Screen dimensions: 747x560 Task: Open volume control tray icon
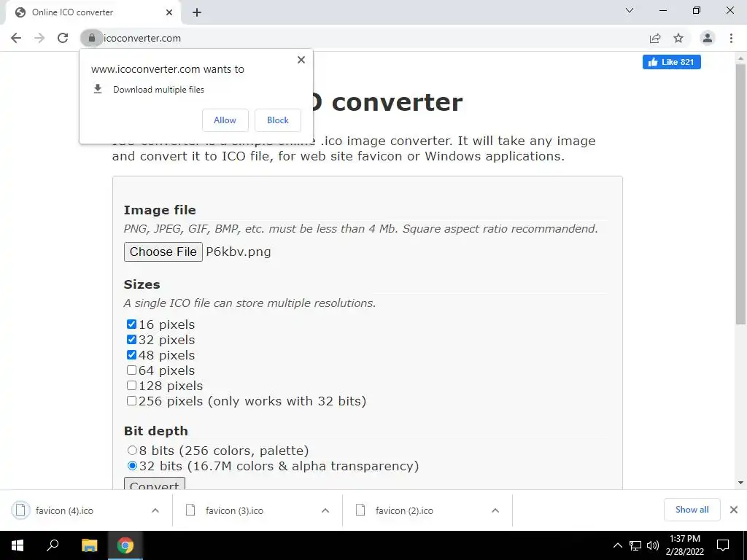coord(653,545)
